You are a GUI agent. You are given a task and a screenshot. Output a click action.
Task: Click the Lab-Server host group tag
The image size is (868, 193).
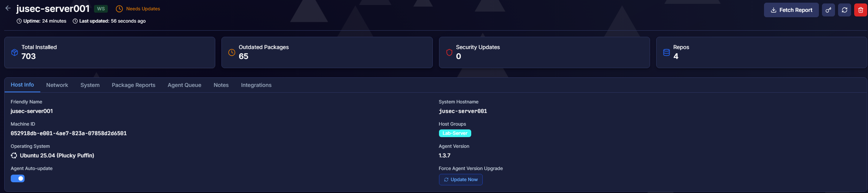455,133
